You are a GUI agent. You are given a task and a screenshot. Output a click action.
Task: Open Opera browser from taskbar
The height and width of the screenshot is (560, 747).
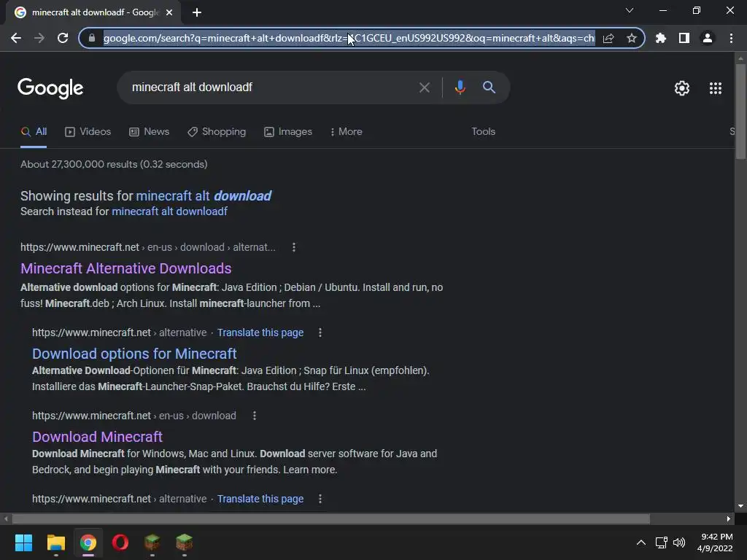[x=120, y=542]
